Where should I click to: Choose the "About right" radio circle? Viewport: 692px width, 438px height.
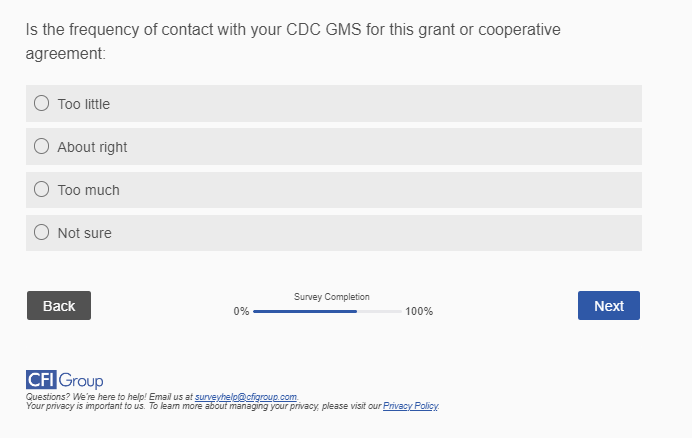[42, 146]
